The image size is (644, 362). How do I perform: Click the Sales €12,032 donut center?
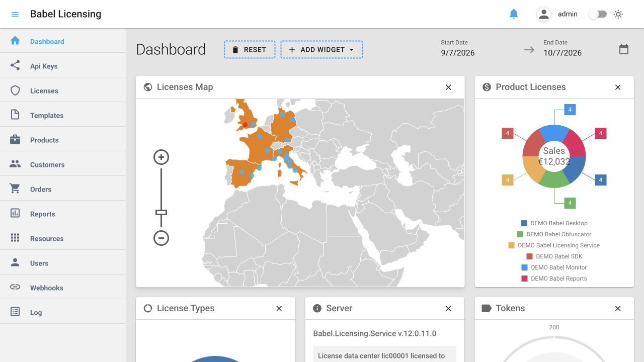tap(554, 156)
